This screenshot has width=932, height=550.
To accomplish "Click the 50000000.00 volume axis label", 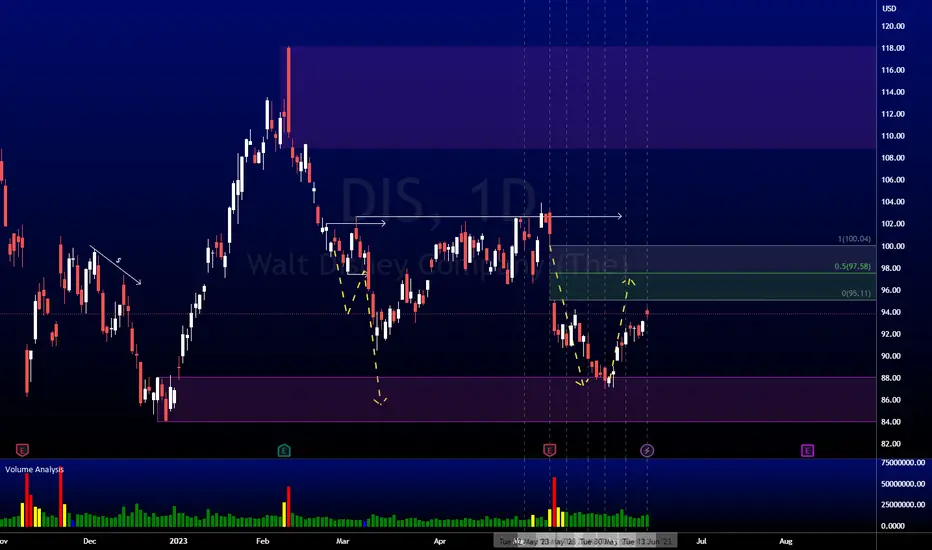I will pos(903,484).
